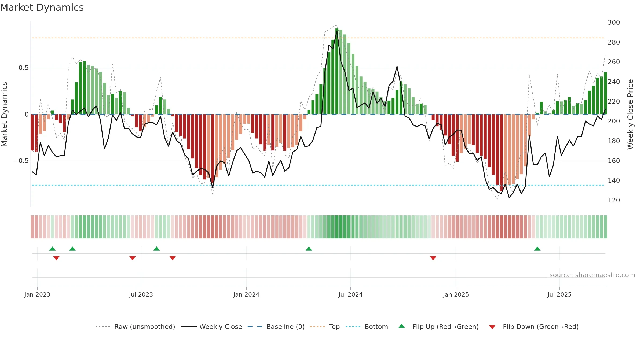Click the 0 tick on the left axis

pos(27,114)
